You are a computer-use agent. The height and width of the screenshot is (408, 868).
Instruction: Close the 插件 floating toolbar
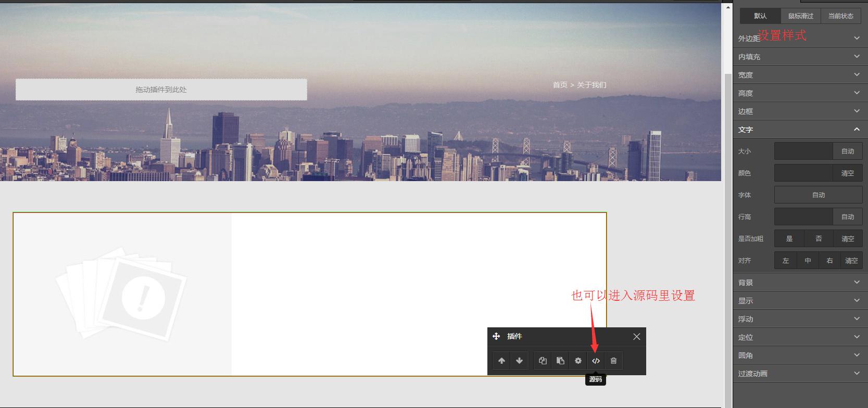pyautogui.click(x=636, y=337)
